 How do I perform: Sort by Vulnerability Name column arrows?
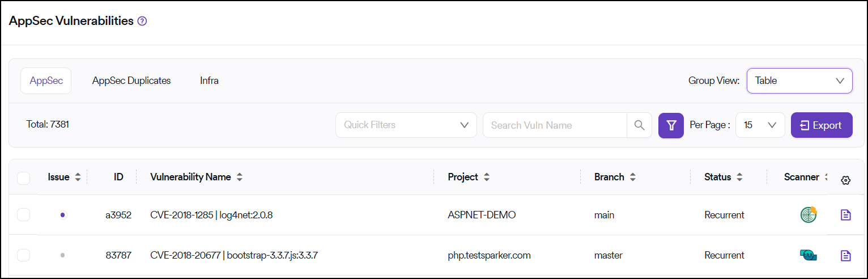click(240, 177)
